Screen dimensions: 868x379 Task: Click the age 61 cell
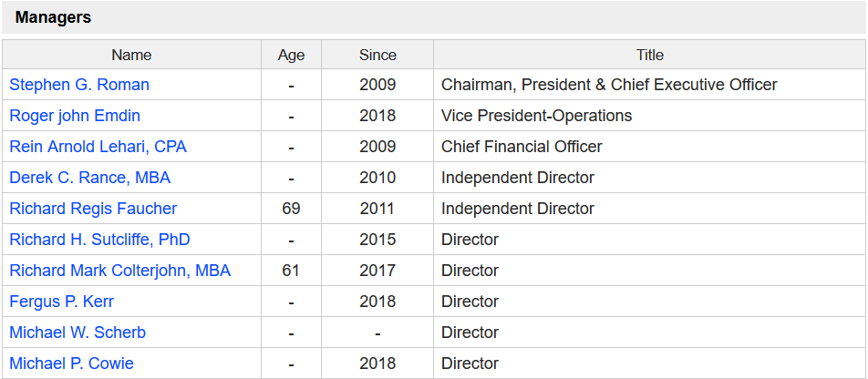(291, 271)
